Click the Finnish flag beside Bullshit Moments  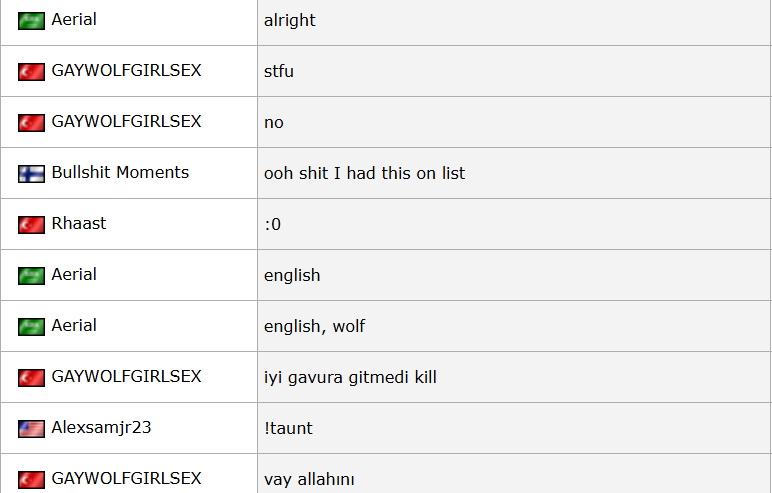pyautogui.click(x=31, y=173)
